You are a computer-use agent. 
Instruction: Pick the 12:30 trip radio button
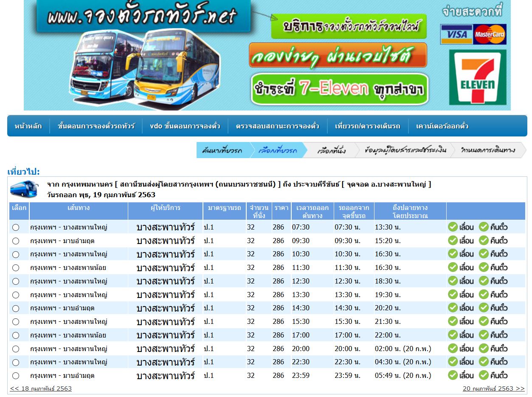pos(16,281)
